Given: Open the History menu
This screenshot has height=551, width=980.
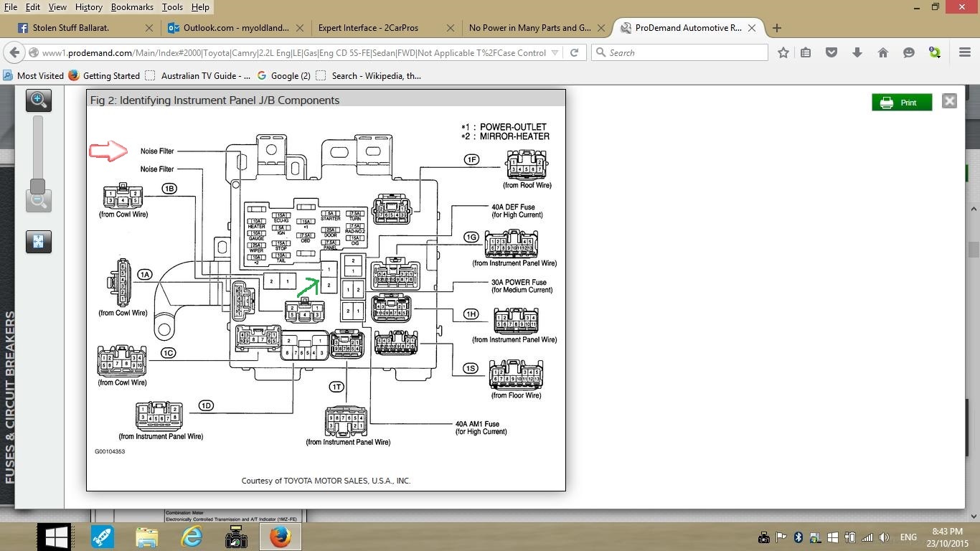Looking at the screenshot, I should [x=88, y=7].
